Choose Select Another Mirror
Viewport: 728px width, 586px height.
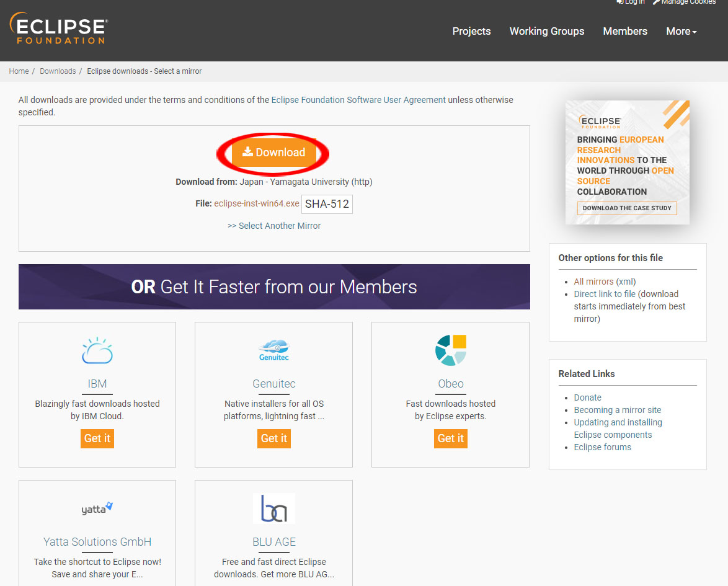coord(274,226)
